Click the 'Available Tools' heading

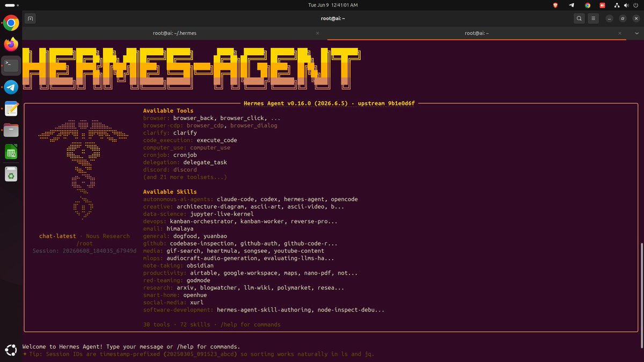[x=168, y=110]
